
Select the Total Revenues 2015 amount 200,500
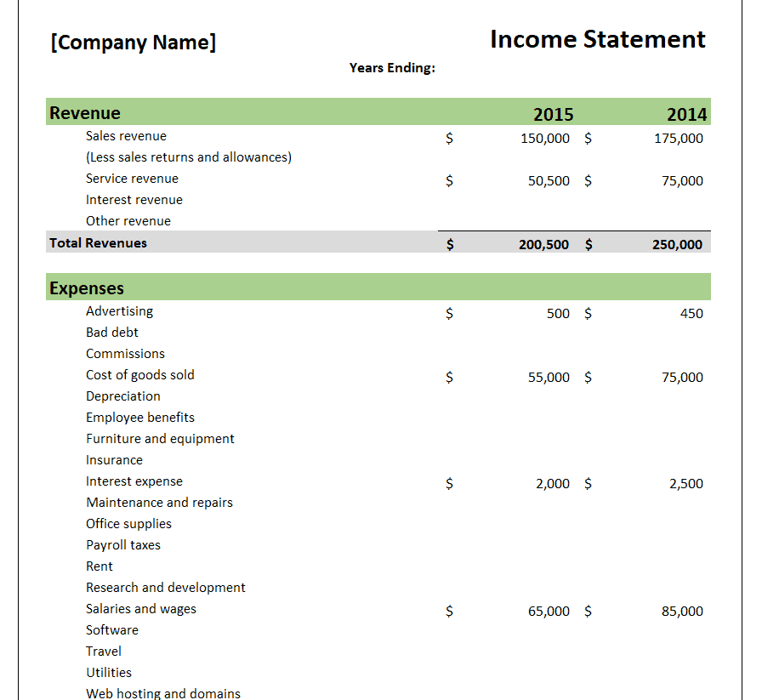[543, 244]
